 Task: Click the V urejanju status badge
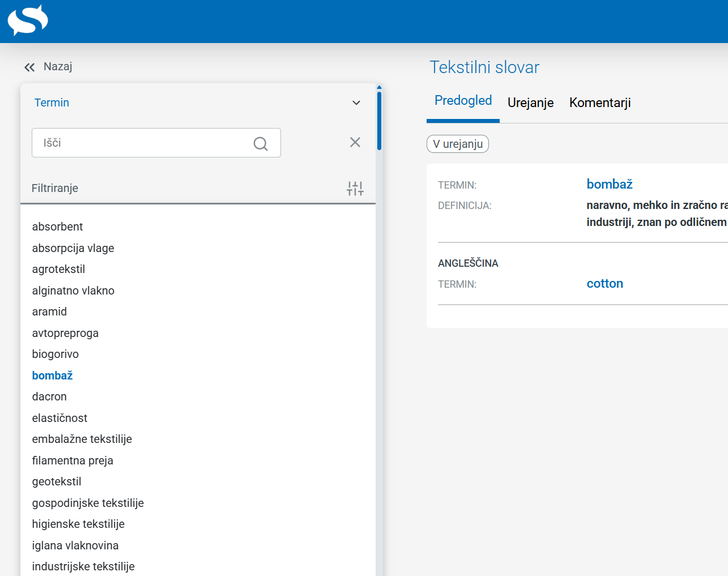tap(457, 144)
